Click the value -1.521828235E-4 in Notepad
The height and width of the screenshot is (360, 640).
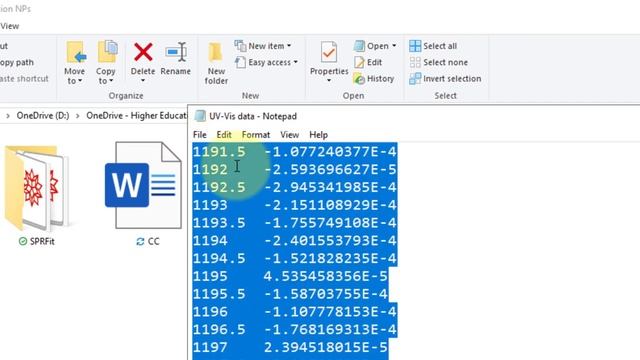(330, 258)
